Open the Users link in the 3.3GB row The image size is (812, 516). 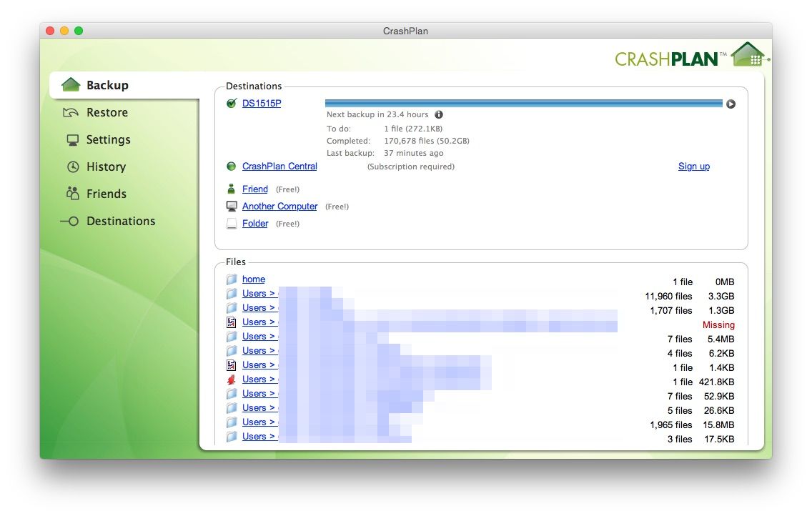point(259,294)
